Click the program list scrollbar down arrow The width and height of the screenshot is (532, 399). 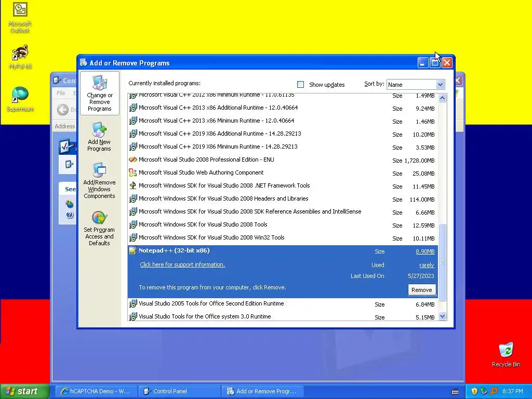click(442, 316)
